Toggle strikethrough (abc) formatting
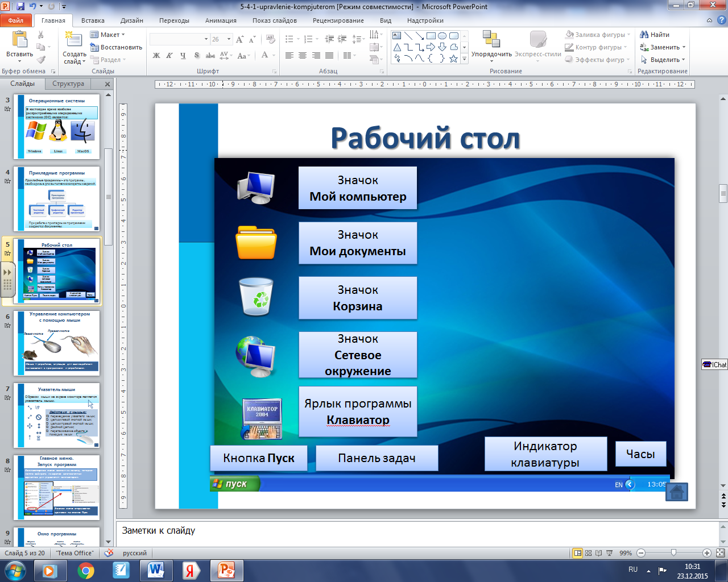The image size is (728, 582). pyautogui.click(x=210, y=55)
